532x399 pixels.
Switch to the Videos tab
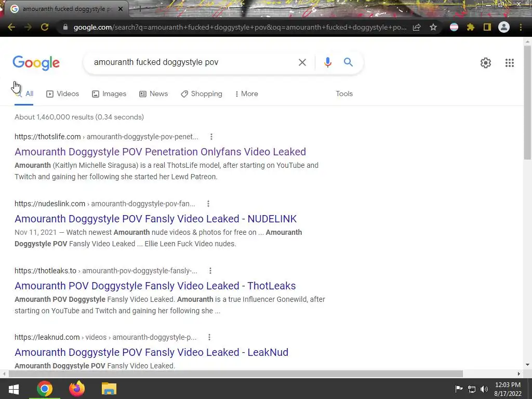63,94
